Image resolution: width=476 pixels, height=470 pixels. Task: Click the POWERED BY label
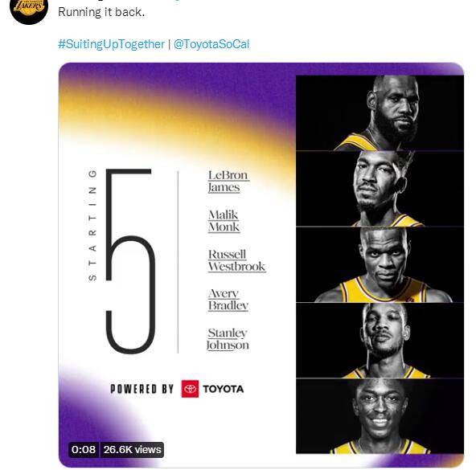(x=142, y=389)
